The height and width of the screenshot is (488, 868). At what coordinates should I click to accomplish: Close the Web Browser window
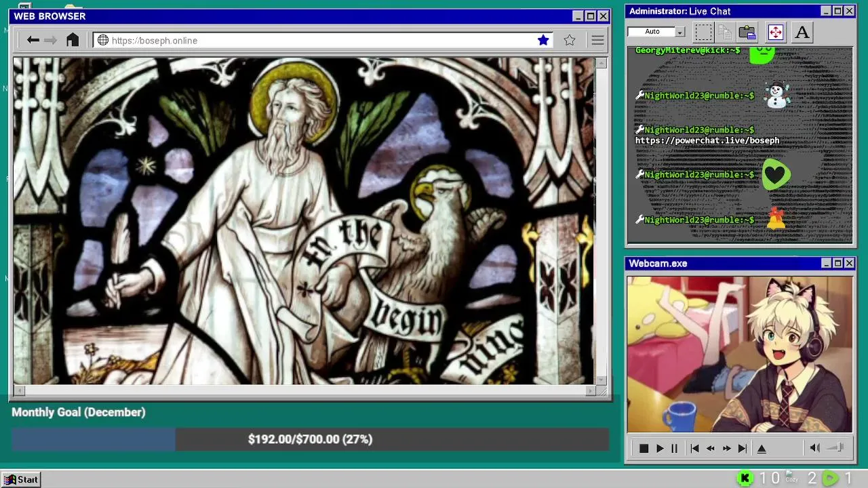[x=603, y=16]
